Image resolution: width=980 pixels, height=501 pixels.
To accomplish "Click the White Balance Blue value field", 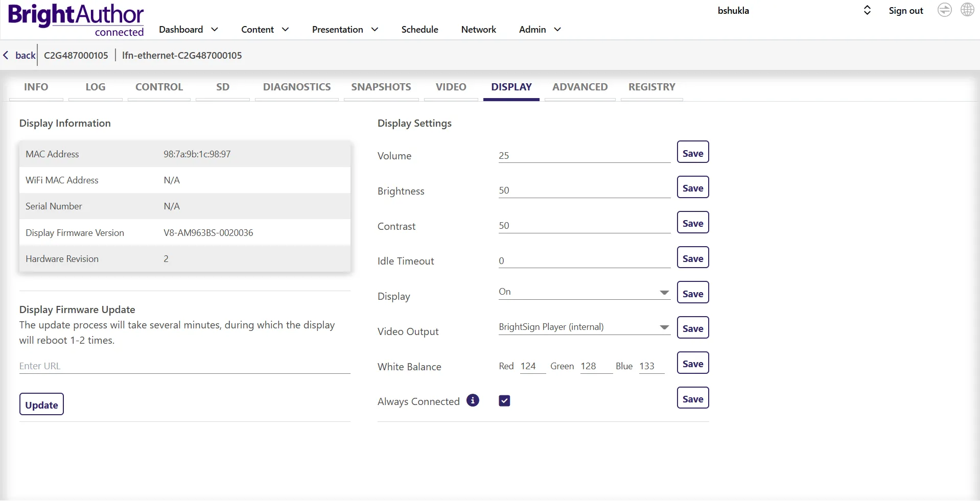I will pyautogui.click(x=651, y=366).
